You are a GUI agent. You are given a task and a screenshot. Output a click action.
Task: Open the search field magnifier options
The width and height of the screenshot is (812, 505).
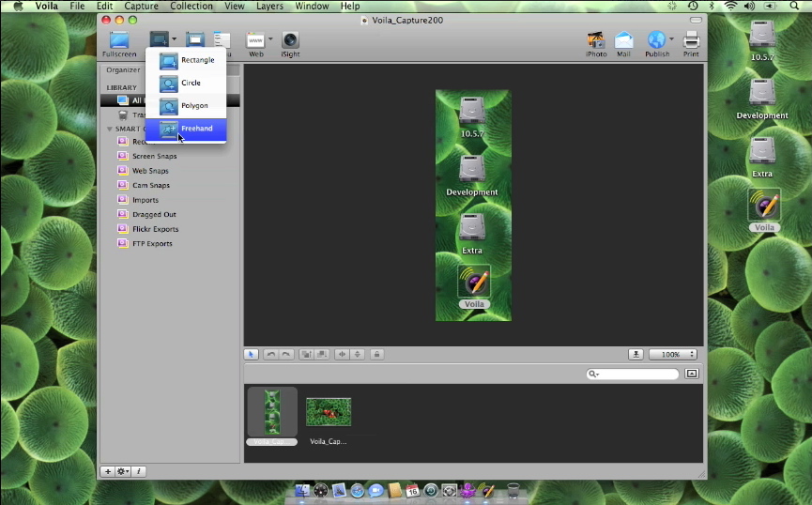point(593,374)
